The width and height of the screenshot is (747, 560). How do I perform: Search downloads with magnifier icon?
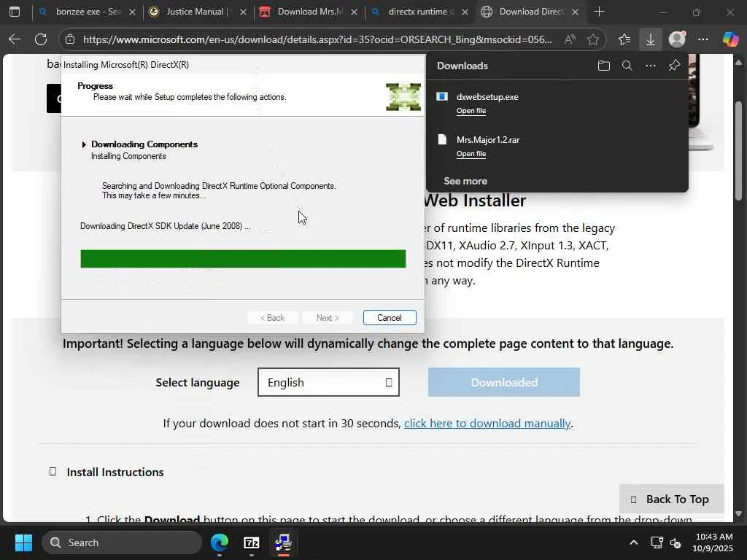(627, 66)
